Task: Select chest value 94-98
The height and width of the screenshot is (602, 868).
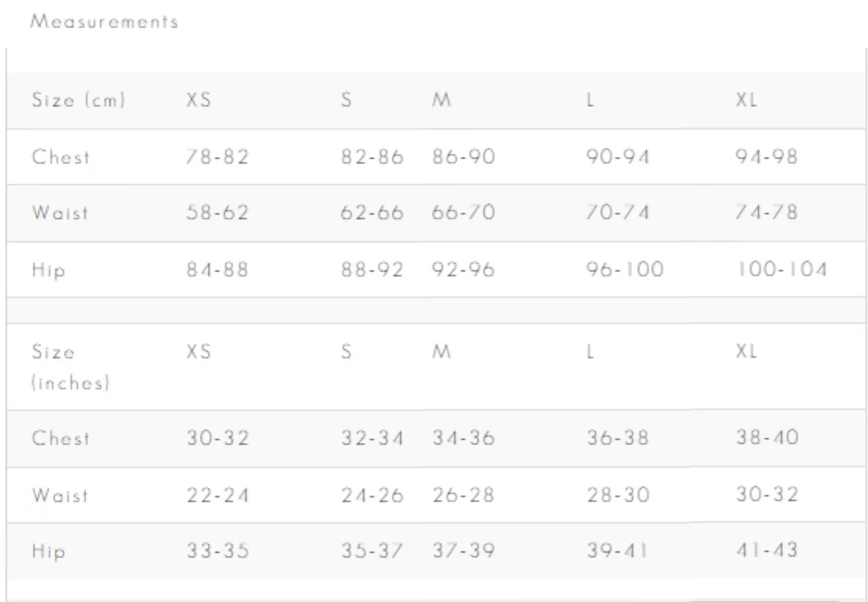Action: click(x=767, y=157)
